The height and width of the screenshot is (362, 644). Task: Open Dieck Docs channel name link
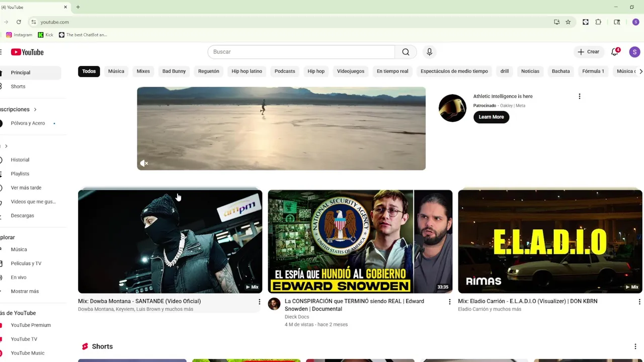[x=297, y=317]
